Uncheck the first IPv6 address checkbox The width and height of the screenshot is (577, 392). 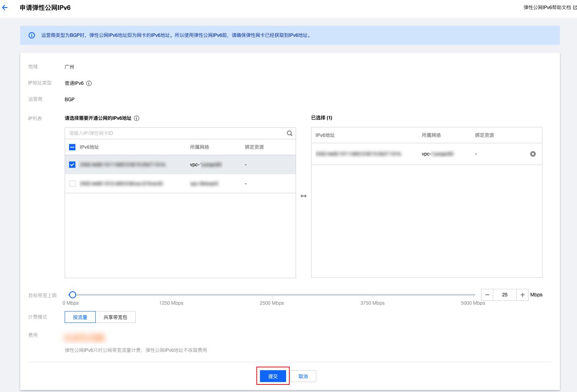click(x=72, y=165)
